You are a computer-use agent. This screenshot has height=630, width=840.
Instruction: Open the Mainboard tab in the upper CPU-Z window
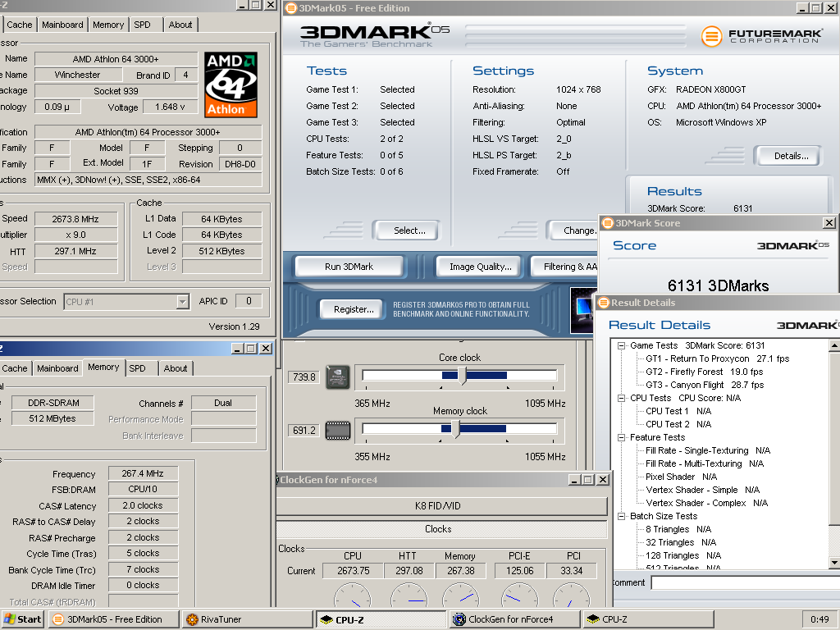[x=62, y=25]
